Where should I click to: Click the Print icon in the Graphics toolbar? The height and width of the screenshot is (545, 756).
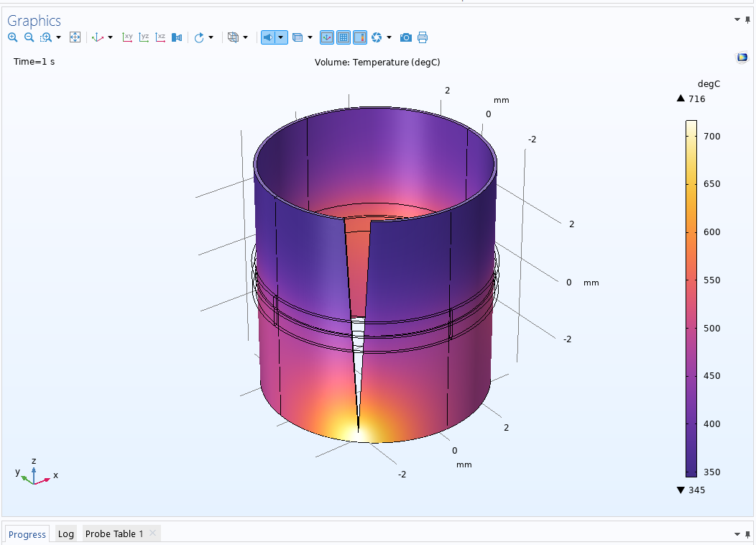pos(423,37)
